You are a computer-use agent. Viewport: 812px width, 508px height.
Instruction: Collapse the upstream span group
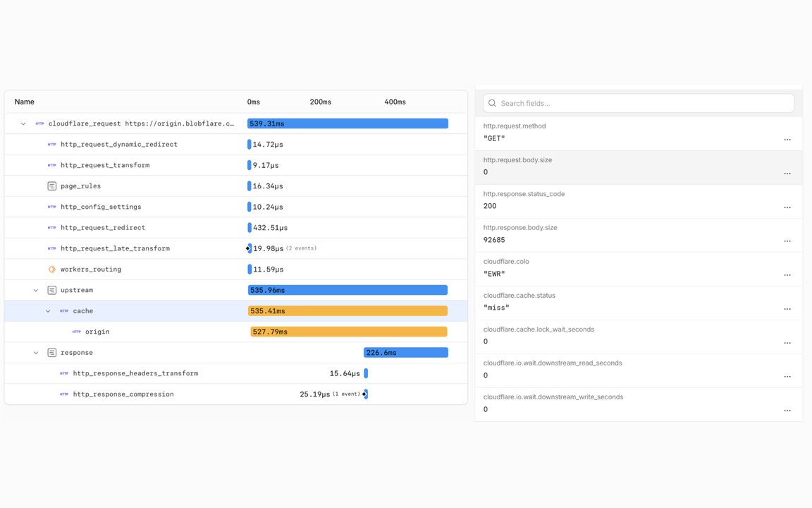point(36,290)
